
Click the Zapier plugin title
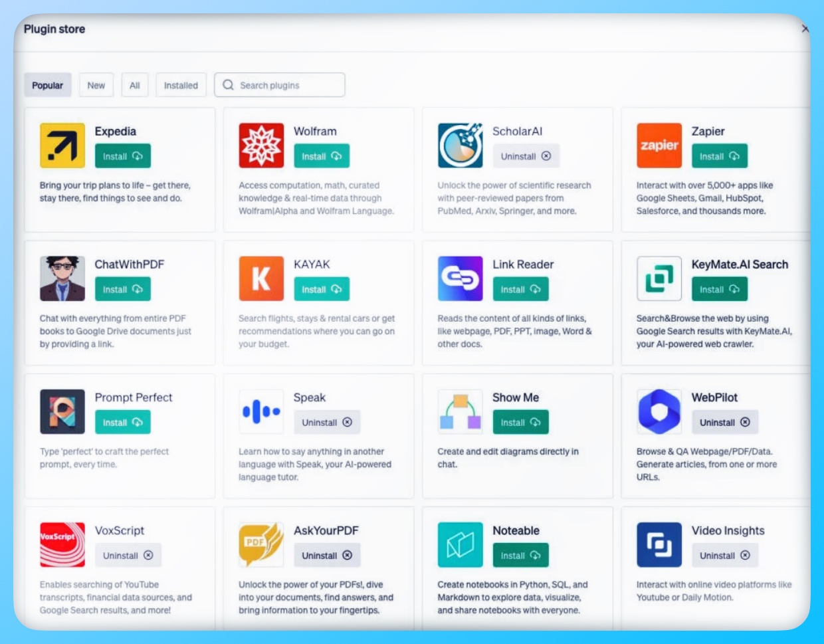tap(708, 132)
